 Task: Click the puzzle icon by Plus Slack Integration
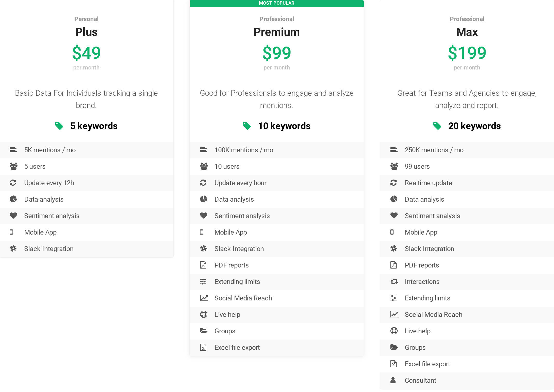coord(13,248)
